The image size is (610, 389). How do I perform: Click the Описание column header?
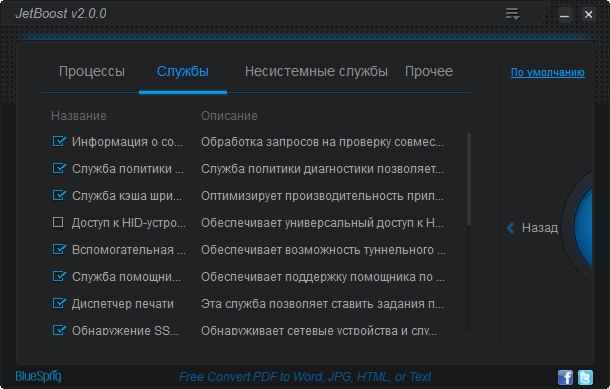point(229,116)
